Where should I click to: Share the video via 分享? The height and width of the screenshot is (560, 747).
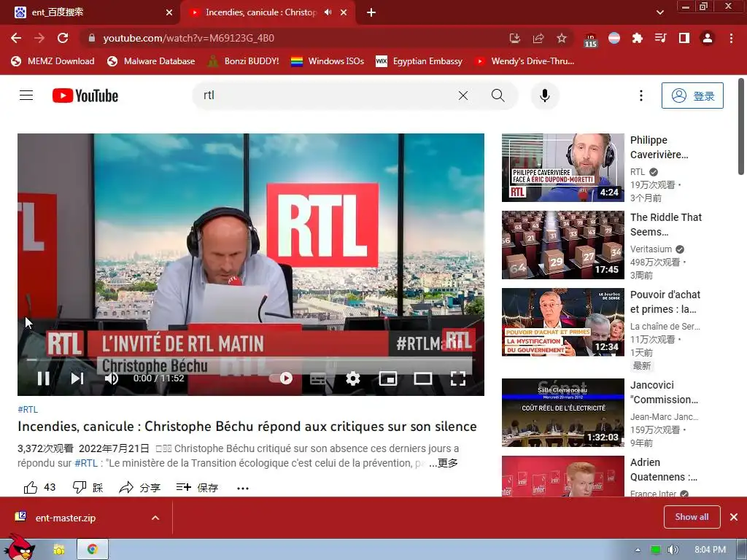click(x=139, y=487)
